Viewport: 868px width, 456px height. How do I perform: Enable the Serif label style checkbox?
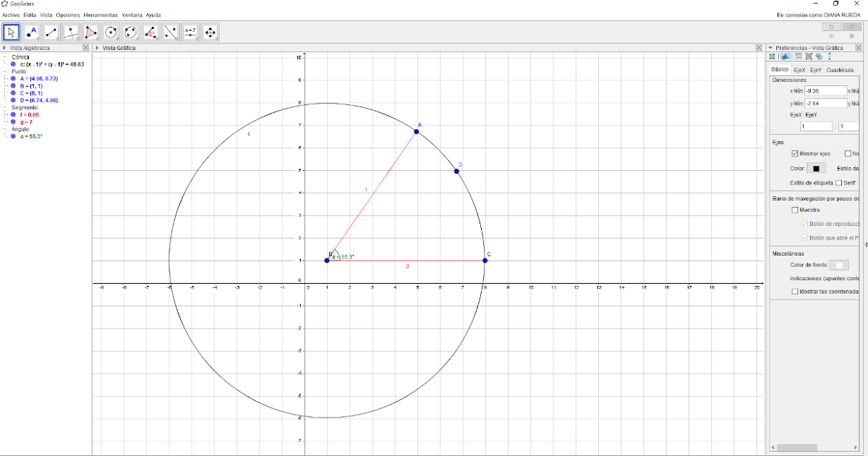click(x=838, y=182)
